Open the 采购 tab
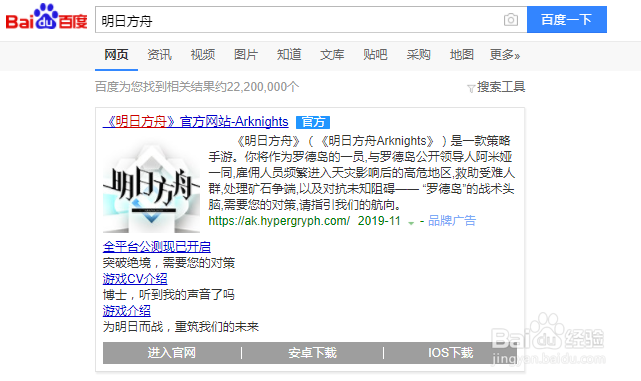 click(x=419, y=55)
